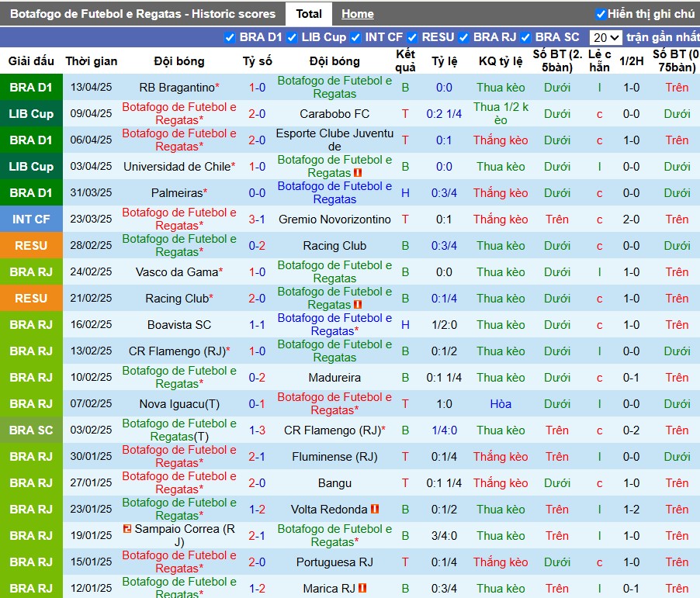Open CR Flamengo (RJ) link in 13/02/25 row
The height and width of the screenshot is (598, 700).
point(177,351)
